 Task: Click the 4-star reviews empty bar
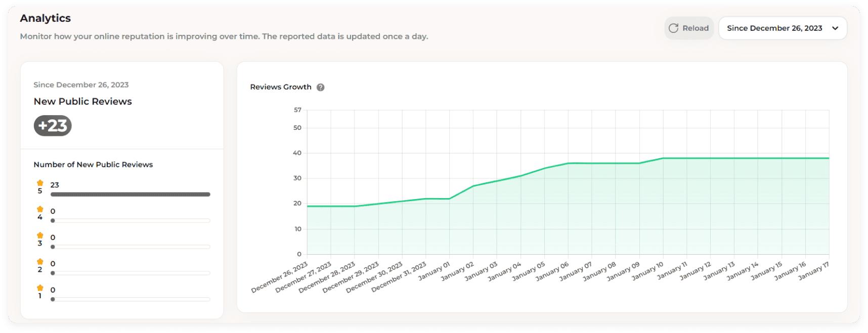(130, 221)
